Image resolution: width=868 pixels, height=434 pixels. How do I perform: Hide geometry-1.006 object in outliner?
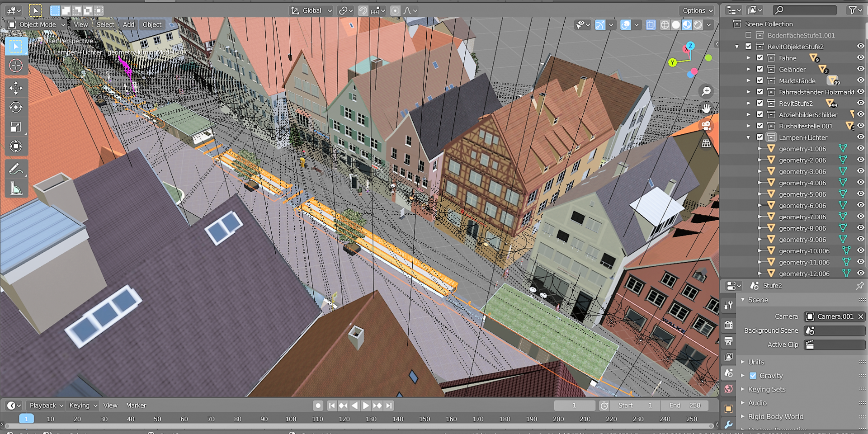point(860,148)
